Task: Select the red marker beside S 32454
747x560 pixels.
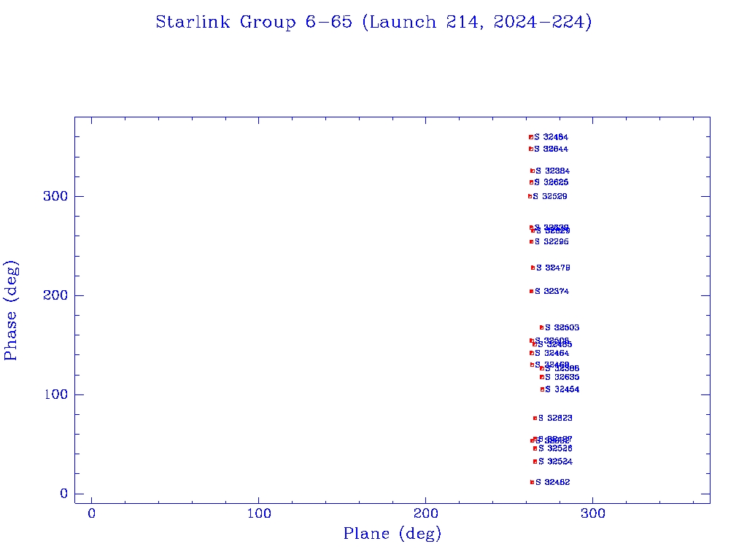Action: [542, 389]
